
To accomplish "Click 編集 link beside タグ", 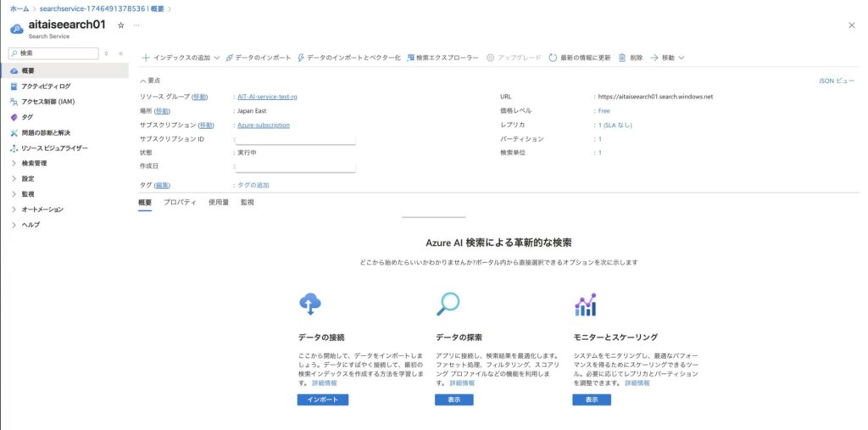I will (x=162, y=185).
